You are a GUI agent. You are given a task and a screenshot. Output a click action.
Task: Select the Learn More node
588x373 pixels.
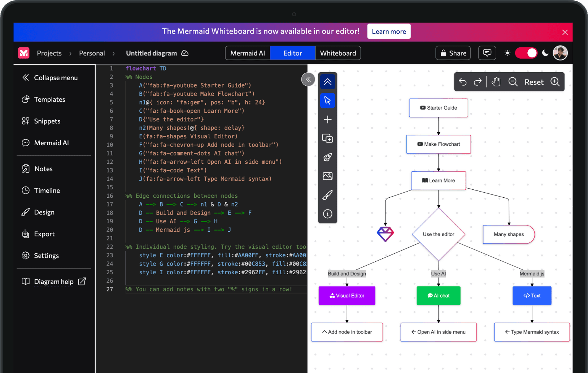click(439, 181)
